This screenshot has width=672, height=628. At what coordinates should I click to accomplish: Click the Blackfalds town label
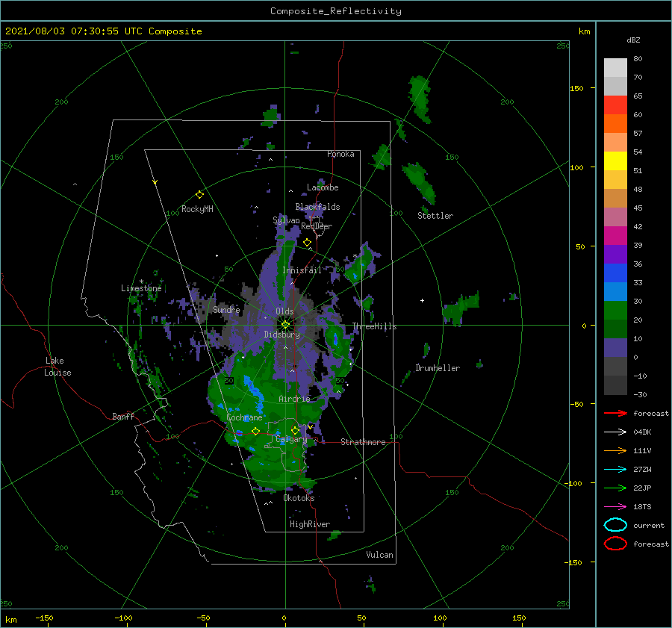(x=317, y=207)
